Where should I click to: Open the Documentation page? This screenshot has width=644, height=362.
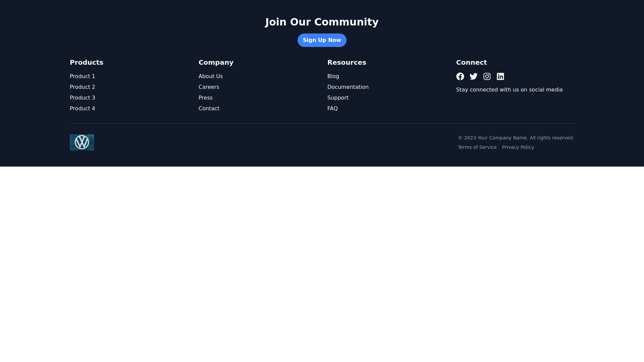tap(348, 87)
